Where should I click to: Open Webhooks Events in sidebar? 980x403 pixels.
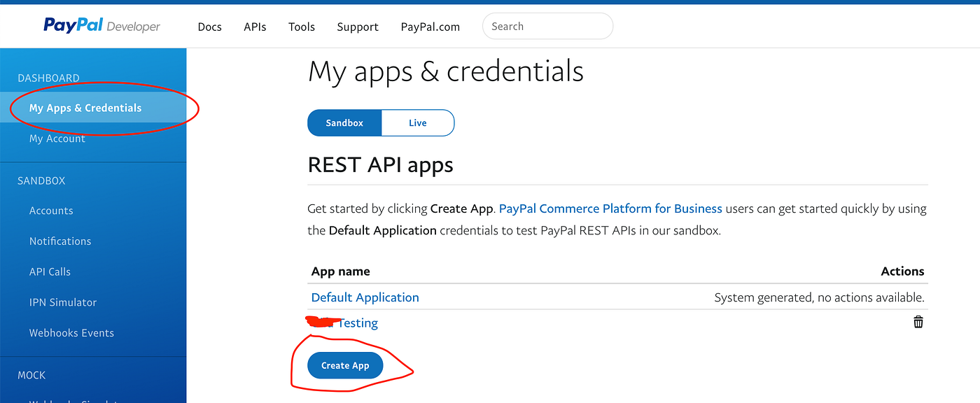pos(71,333)
